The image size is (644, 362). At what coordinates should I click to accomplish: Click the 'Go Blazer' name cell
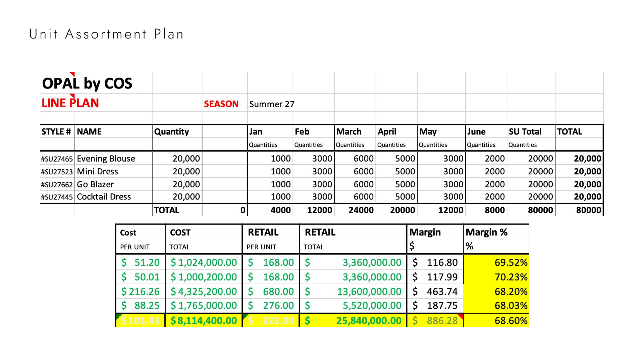(95, 184)
